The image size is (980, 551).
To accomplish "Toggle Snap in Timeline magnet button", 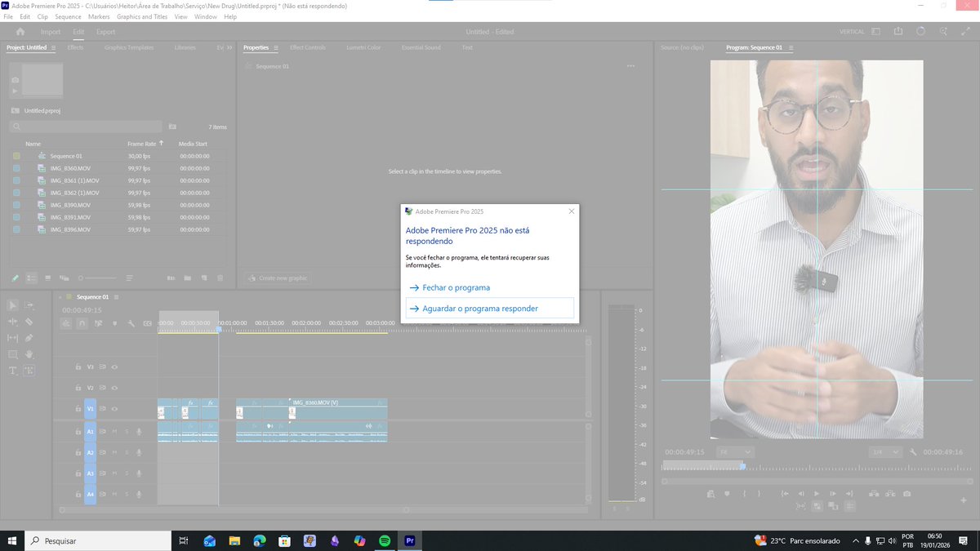I will [x=82, y=323].
